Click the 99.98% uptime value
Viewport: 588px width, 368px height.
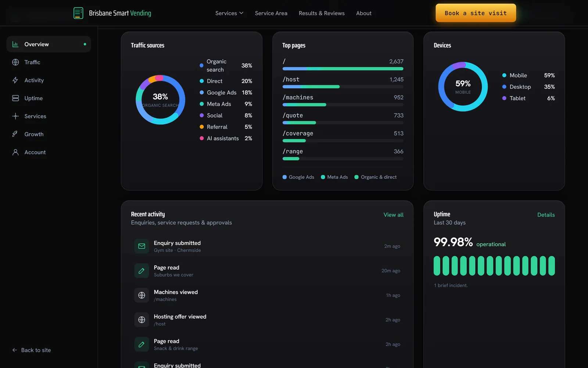453,242
